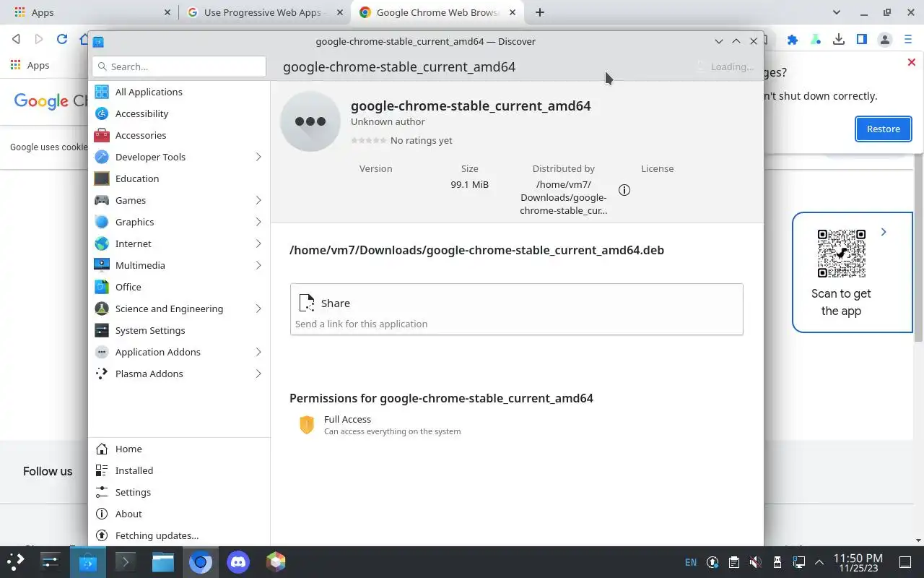Click the info icon beside Distributed by path

pyautogui.click(x=624, y=190)
